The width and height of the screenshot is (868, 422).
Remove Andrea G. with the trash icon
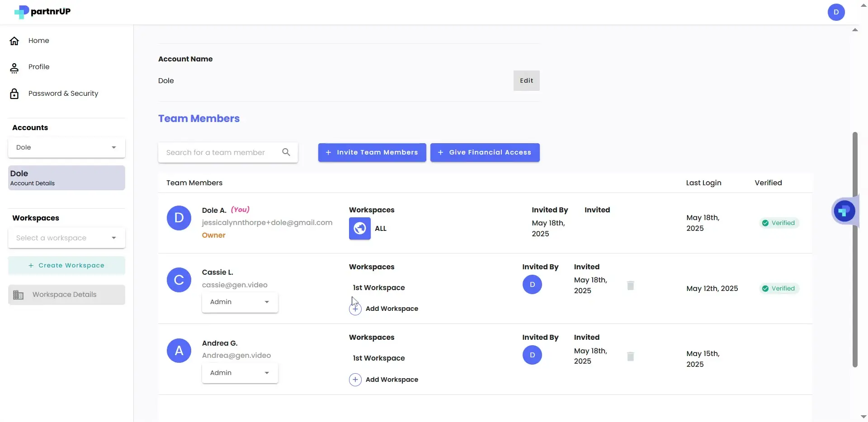click(x=630, y=356)
